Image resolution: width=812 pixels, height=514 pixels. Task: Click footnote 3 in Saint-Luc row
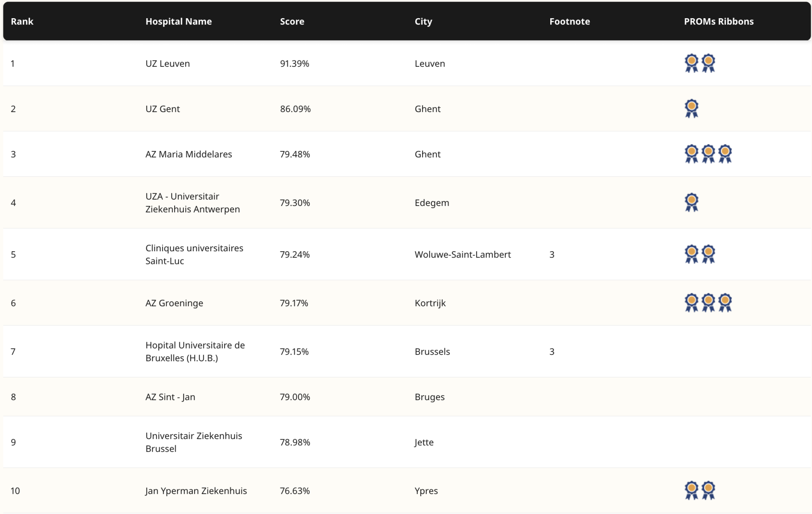point(551,254)
